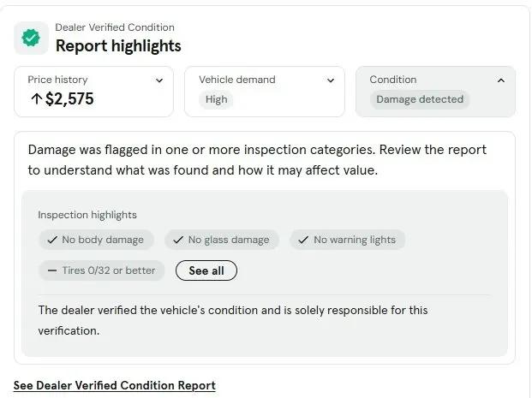Select the No glass damage chip

pos(222,240)
